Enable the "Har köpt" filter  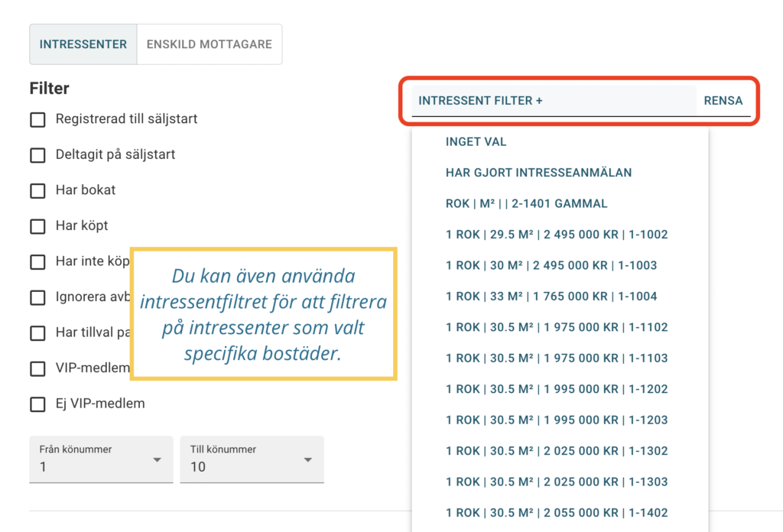pyautogui.click(x=37, y=225)
